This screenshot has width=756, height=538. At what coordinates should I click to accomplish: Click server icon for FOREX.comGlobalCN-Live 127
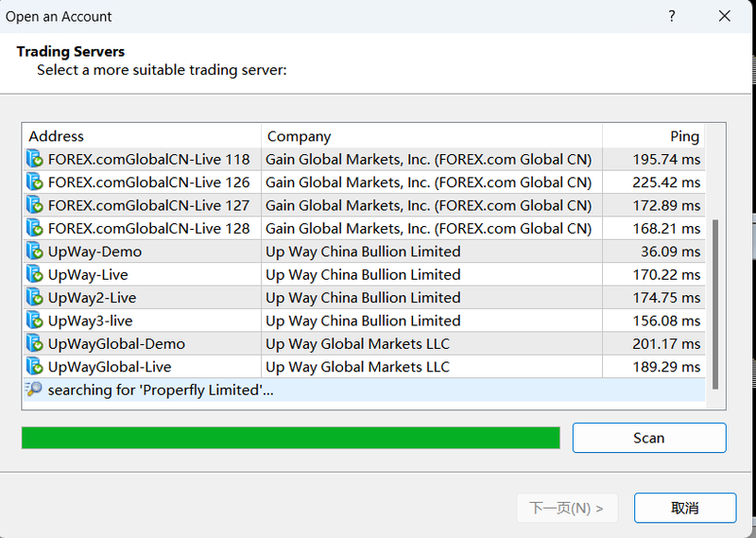(35, 205)
